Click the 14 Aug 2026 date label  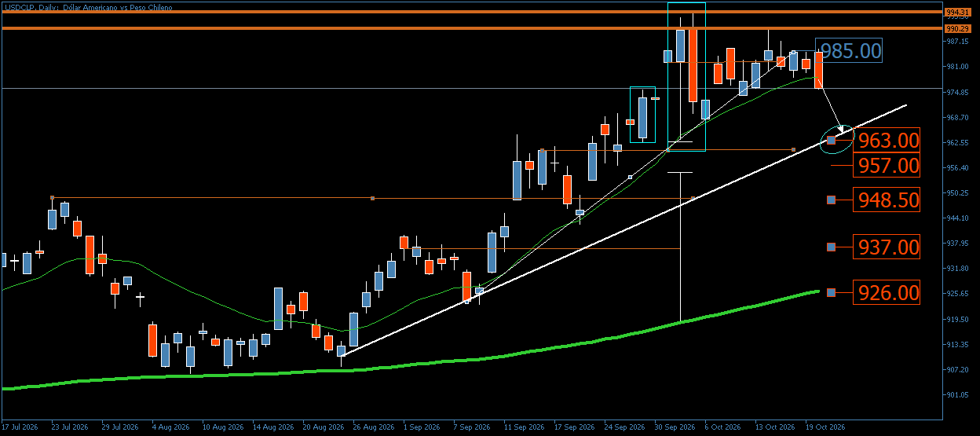tap(272, 428)
